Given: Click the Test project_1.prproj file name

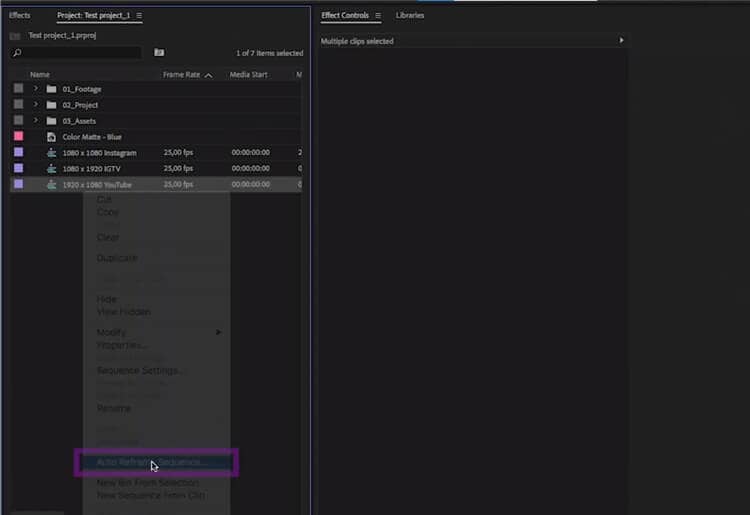Looking at the screenshot, I should (x=62, y=35).
